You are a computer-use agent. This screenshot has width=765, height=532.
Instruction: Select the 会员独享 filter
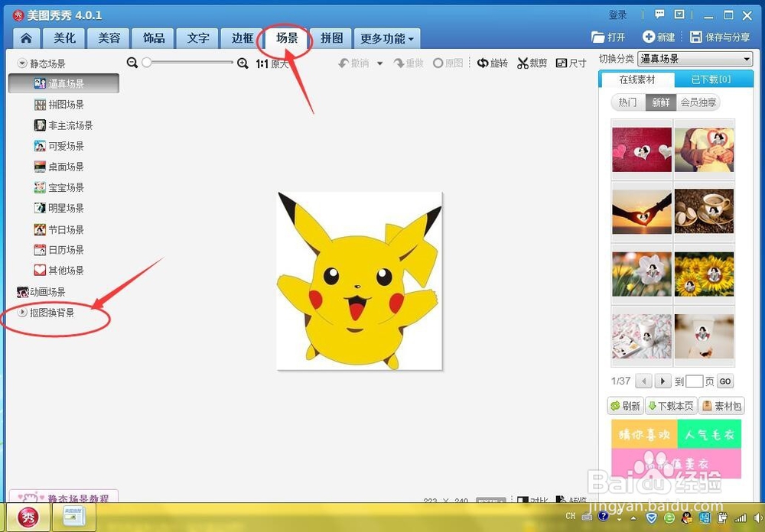coord(698,102)
